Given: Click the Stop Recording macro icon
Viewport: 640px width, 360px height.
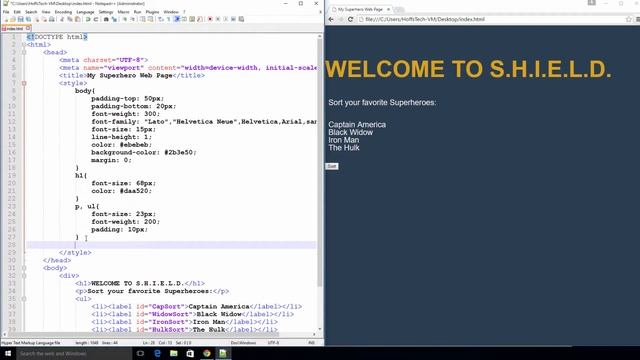Looking at the screenshot, I should 218,19.
